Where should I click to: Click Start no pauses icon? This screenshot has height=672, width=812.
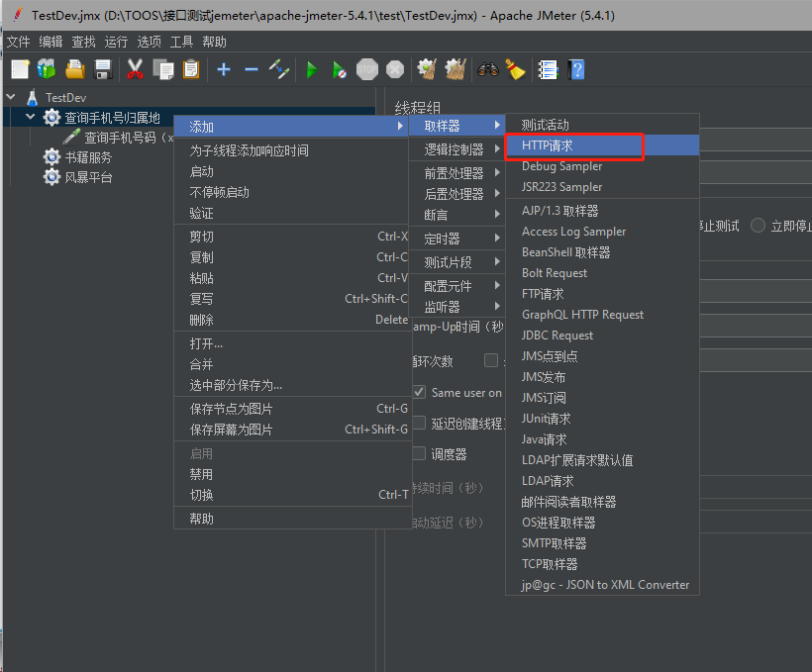pos(340,69)
